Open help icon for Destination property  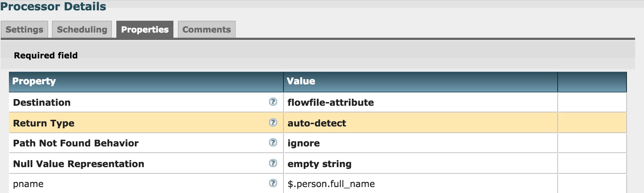coord(273,102)
